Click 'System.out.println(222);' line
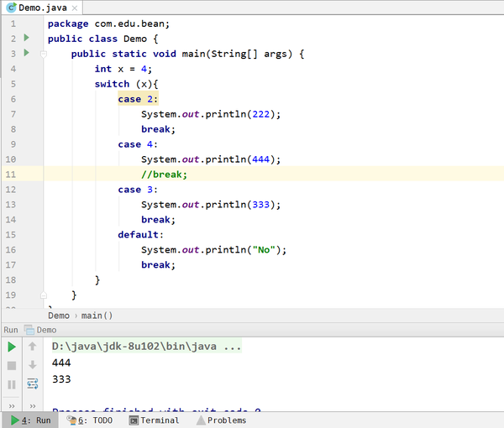 (211, 114)
